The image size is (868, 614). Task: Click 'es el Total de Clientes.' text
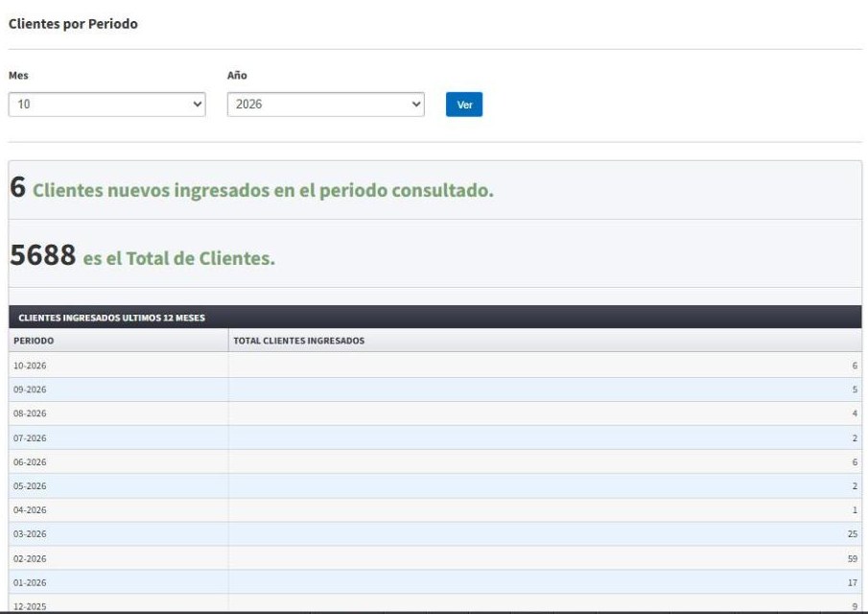click(178, 258)
